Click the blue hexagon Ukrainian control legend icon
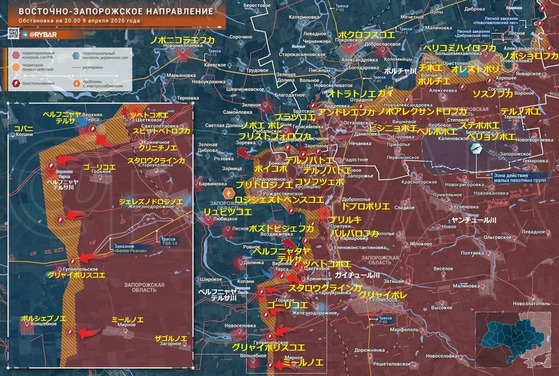The image size is (559, 376). 76,55
